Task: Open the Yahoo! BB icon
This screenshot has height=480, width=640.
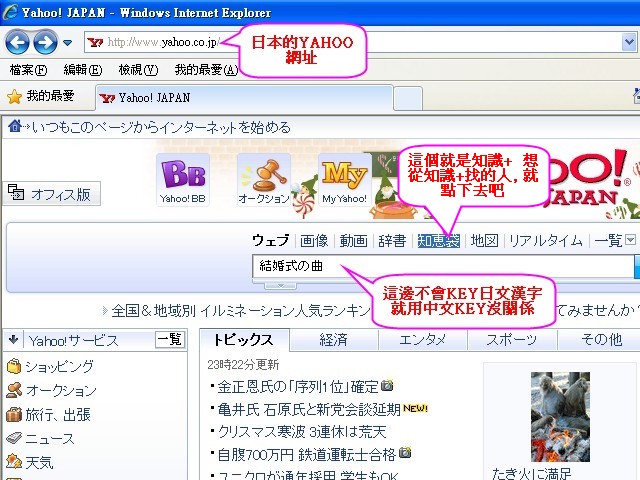Action: [x=183, y=180]
